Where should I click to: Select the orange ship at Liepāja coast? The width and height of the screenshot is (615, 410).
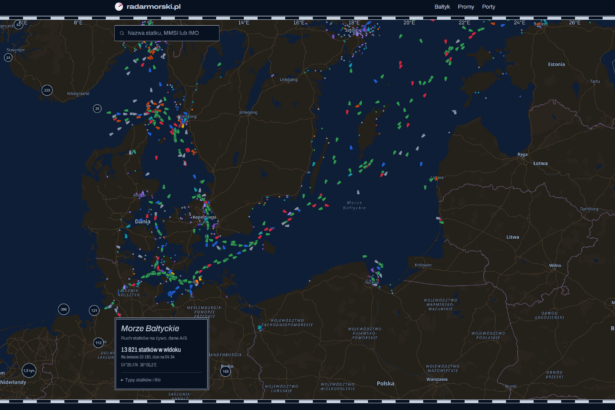(x=435, y=179)
